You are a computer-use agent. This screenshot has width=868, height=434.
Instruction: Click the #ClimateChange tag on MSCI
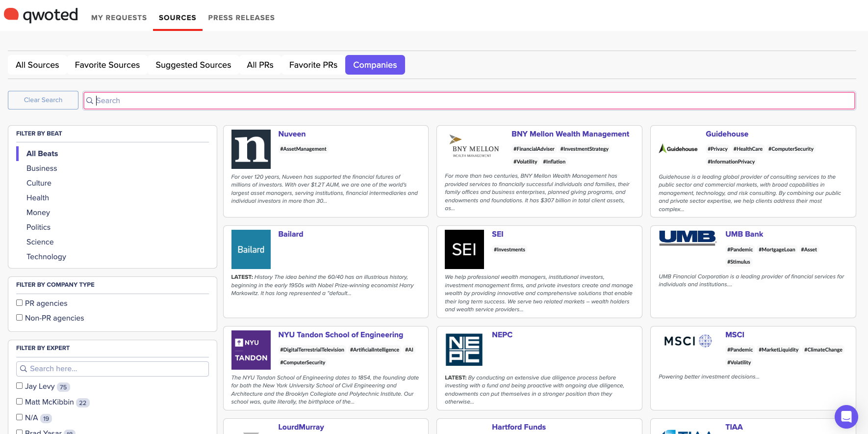point(823,350)
